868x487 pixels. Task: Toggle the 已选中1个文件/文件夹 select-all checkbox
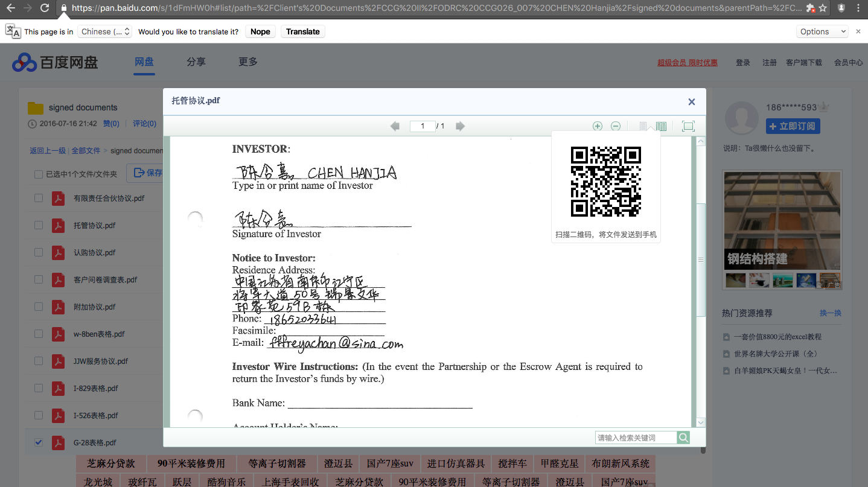pyautogui.click(x=39, y=174)
